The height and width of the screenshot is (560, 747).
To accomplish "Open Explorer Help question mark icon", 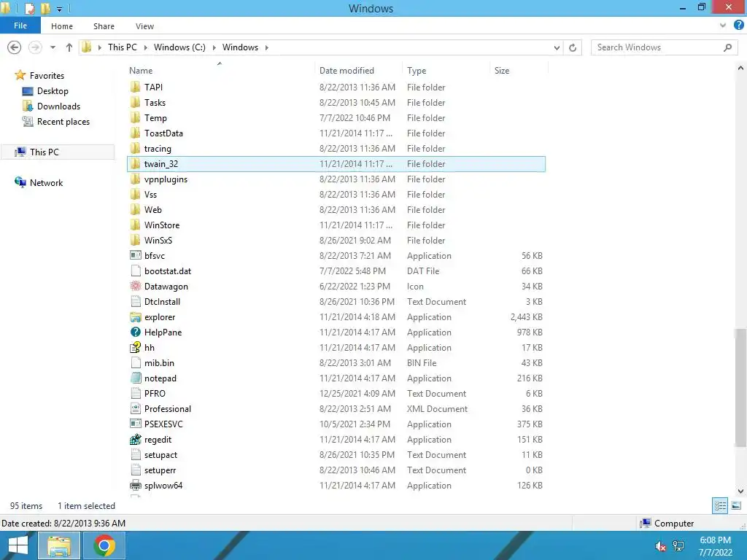I will [738, 26].
